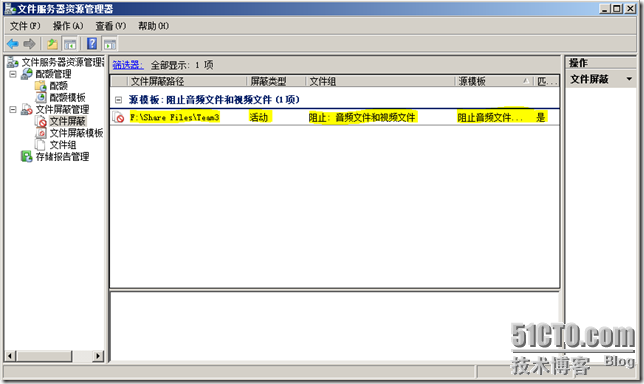
Task: Select the F:\Share Files\Team3 path cell
Action: (x=175, y=117)
